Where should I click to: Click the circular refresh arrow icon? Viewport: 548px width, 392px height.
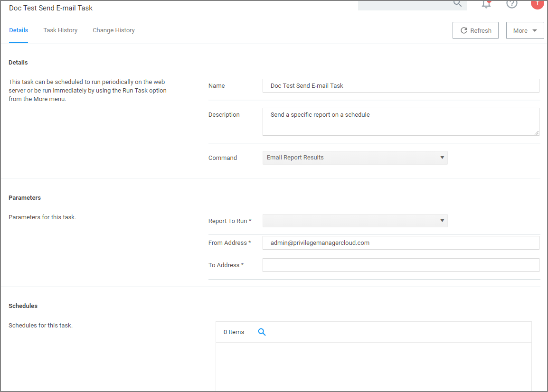[x=463, y=30]
